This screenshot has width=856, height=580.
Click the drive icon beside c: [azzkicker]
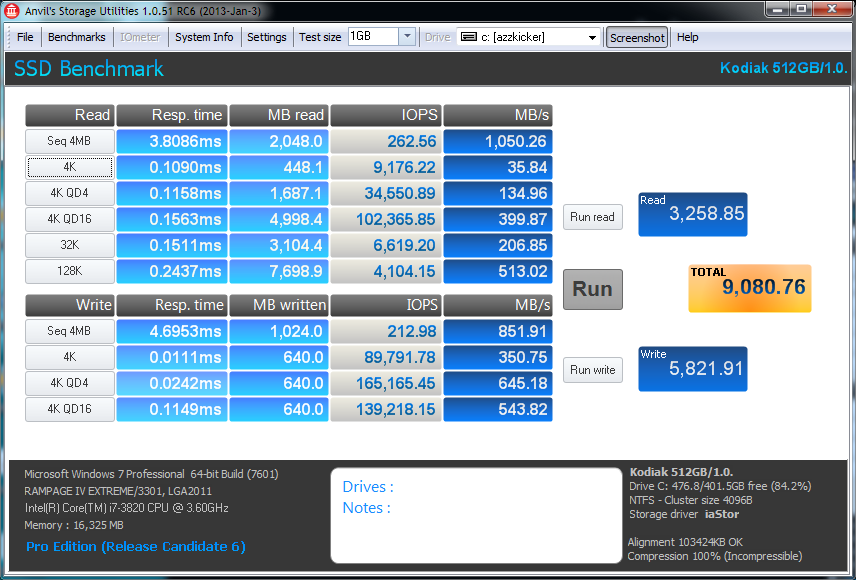pyautogui.click(x=469, y=37)
